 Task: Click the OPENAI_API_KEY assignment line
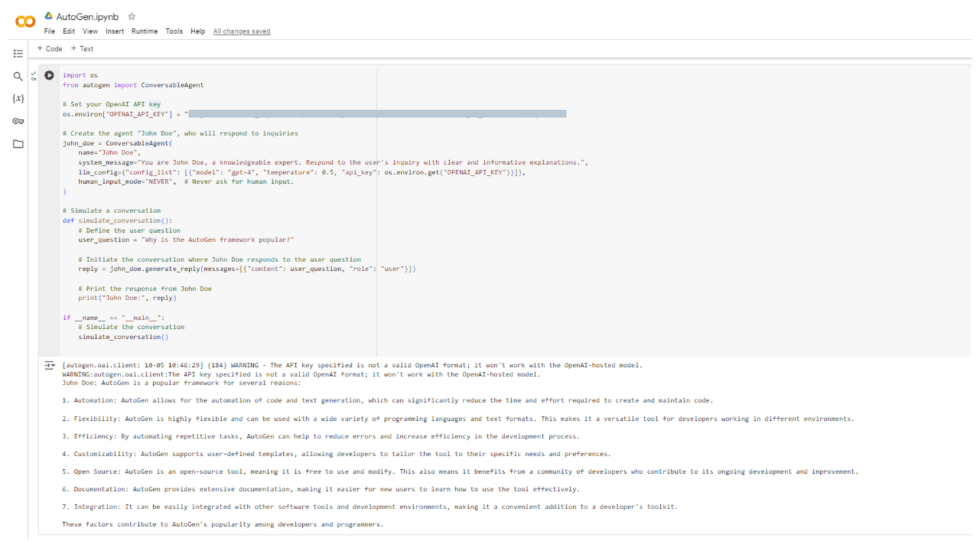[314, 114]
